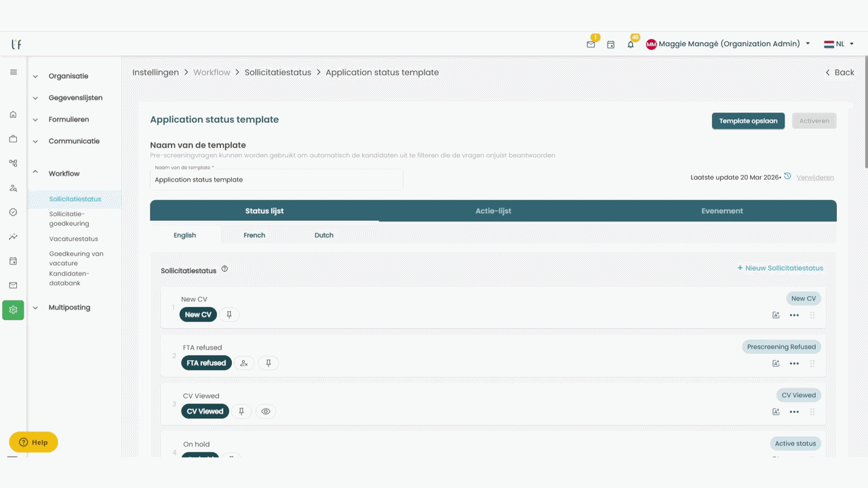868x488 pixels.
Task: Open the notifications bell
Action: point(631,44)
